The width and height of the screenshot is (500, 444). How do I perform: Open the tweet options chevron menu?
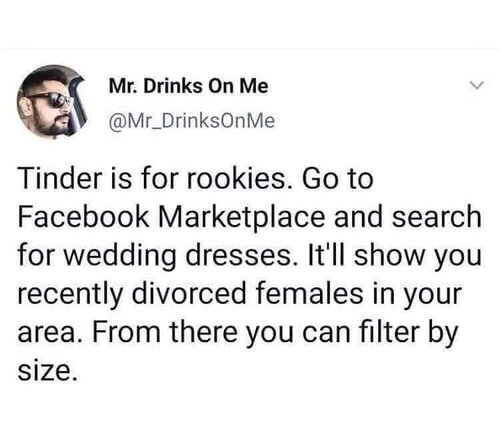coord(476,86)
